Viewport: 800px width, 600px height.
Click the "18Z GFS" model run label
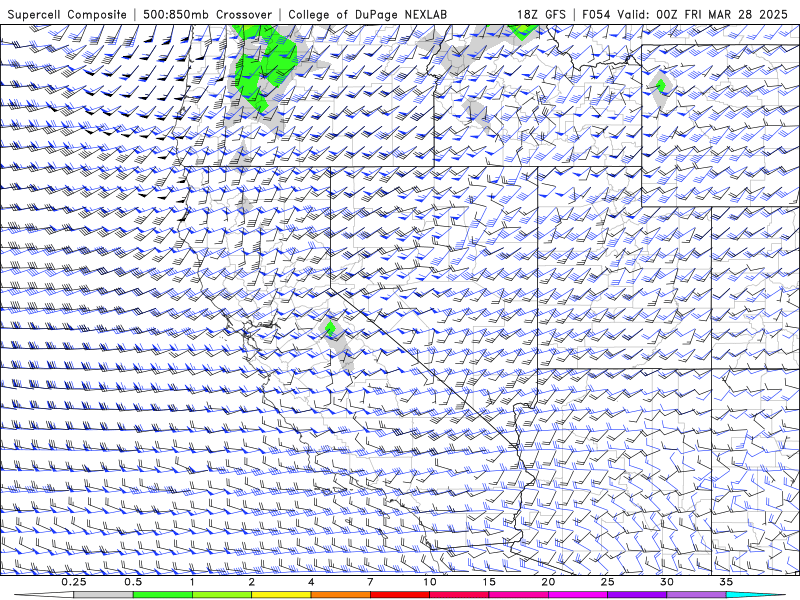541,14
